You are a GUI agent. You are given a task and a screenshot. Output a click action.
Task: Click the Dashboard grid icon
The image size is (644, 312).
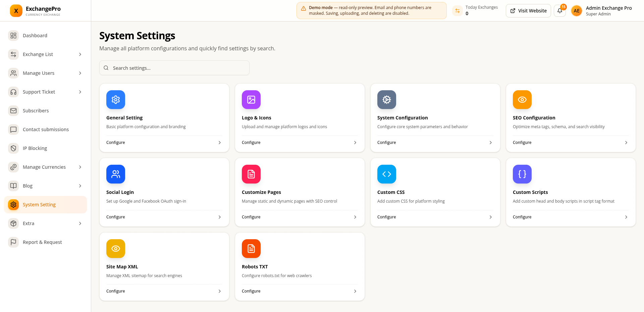tap(13, 36)
